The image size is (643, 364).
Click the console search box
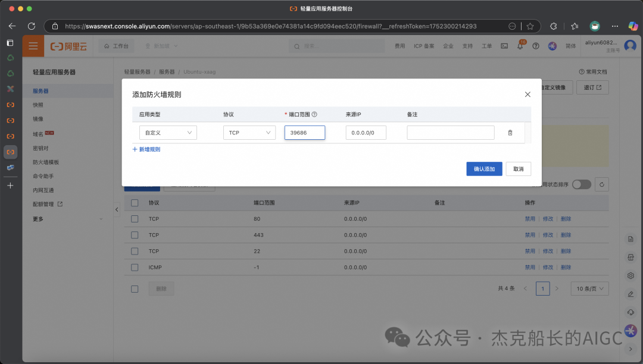336,46
